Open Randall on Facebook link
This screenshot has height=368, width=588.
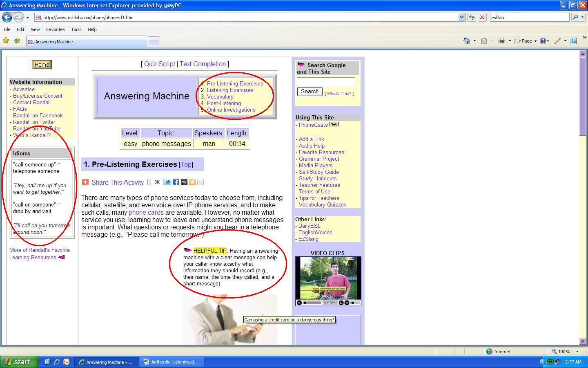[38, 115]
